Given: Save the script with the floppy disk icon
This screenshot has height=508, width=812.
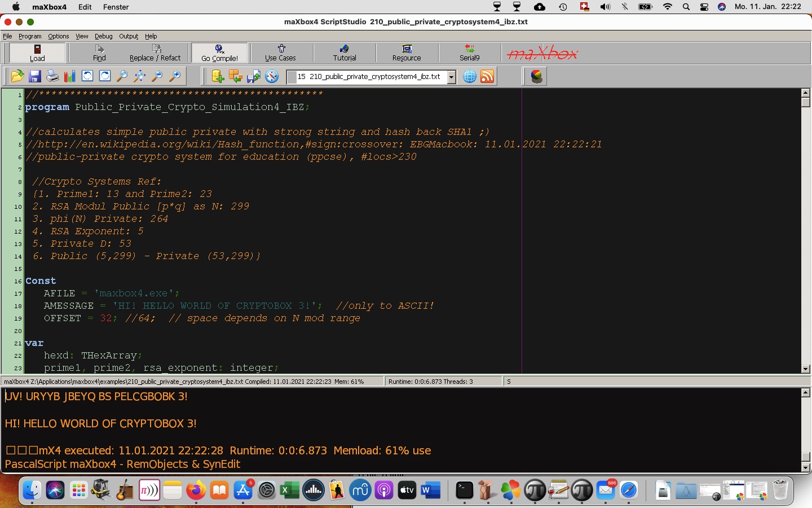Looking at the screenshot, I should coord(35,76).
